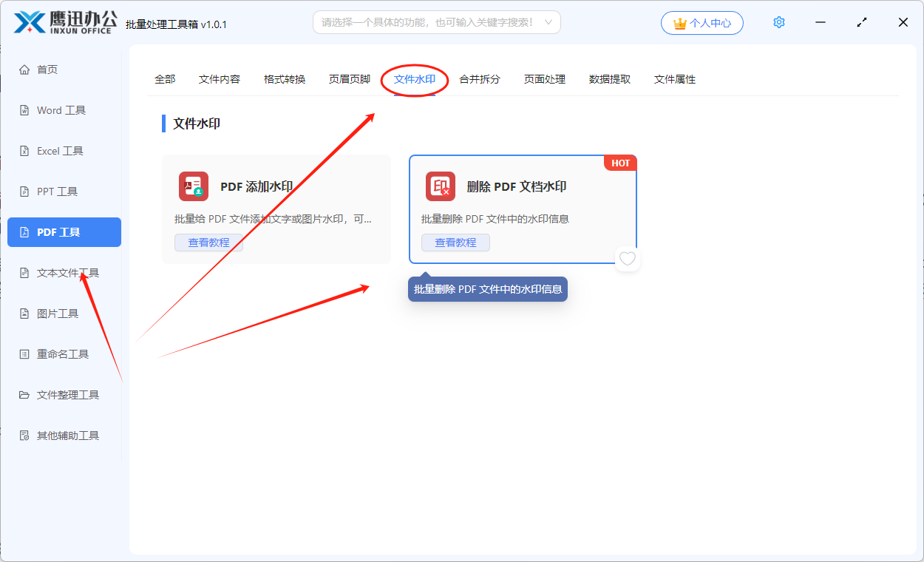Click the Word 工具 sidebar icon
This screenshot has width=924, height=562.
[24, 110]
